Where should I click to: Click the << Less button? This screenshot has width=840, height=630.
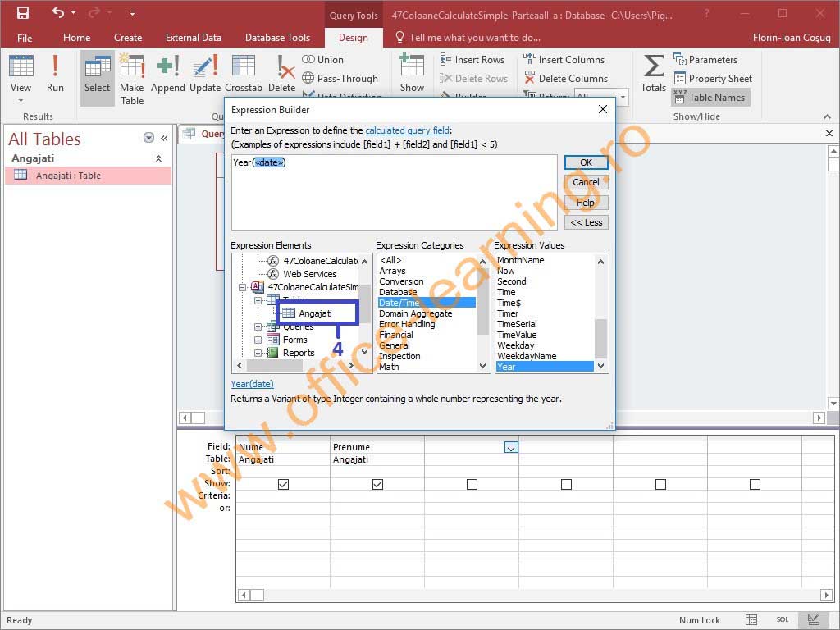tap(586, 222)
